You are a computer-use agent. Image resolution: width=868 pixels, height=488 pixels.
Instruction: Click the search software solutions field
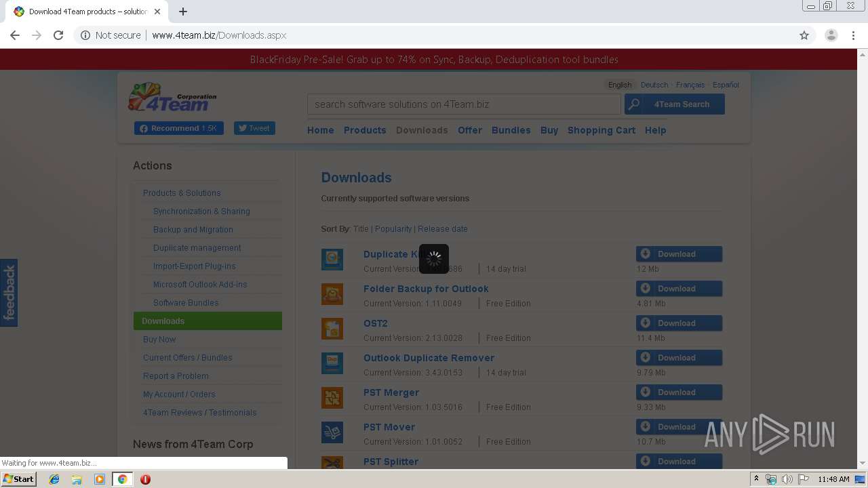click(464, 104)
